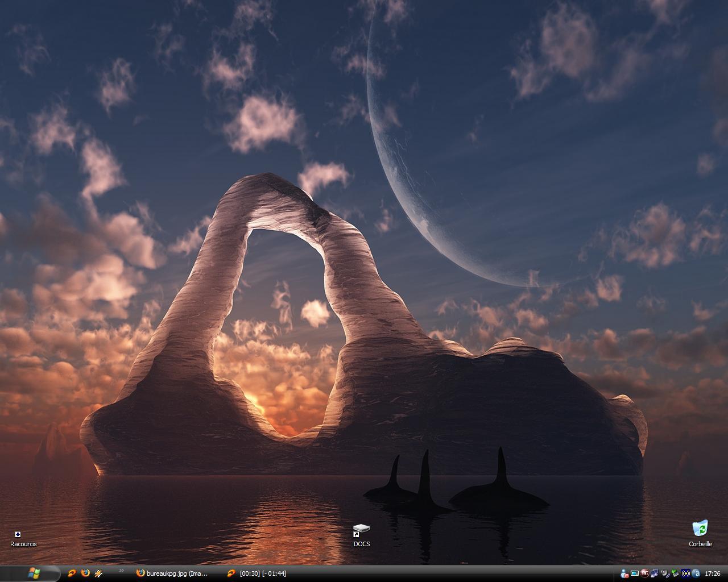This screenshot has height=582, width=728.
Task: Open the Racourcis desktop shortcut
Action: tap(23, 539)
